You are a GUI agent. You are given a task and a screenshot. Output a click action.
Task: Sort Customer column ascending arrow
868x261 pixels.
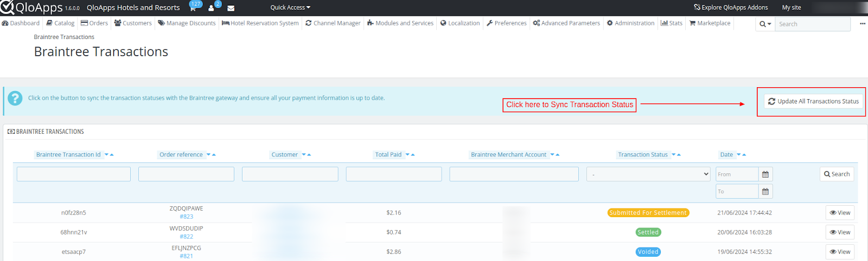[x=309, y=155]
